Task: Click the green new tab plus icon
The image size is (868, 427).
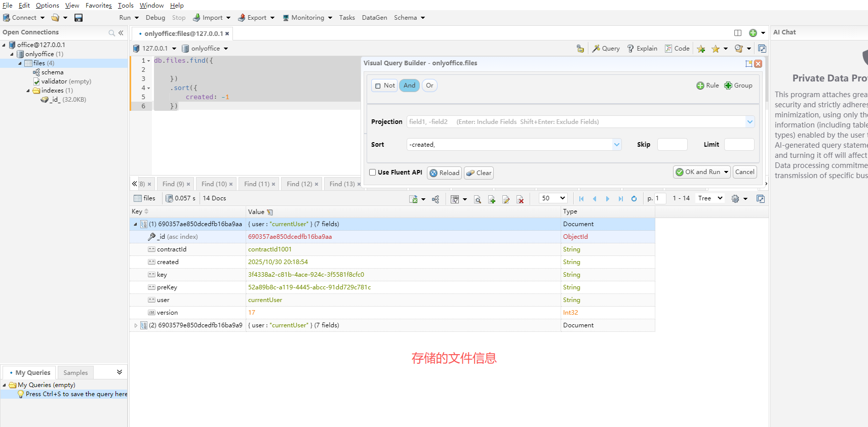Action: point(753,33)
